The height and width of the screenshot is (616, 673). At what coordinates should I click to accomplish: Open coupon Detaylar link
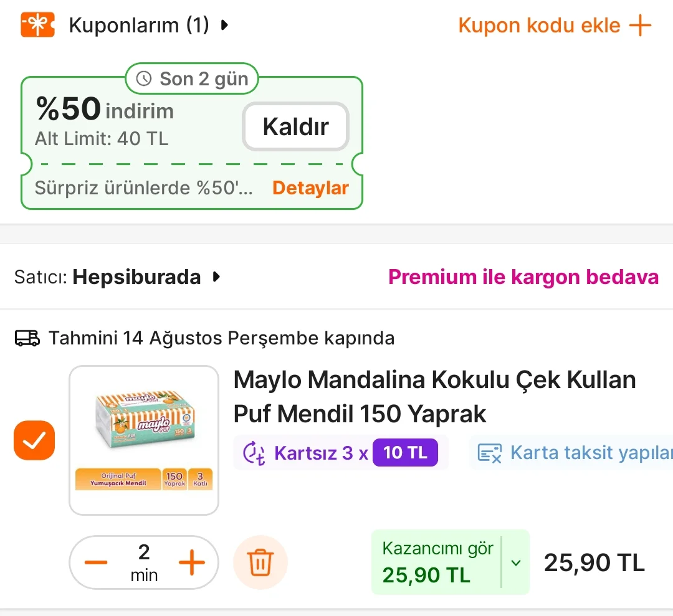(310, 188)
